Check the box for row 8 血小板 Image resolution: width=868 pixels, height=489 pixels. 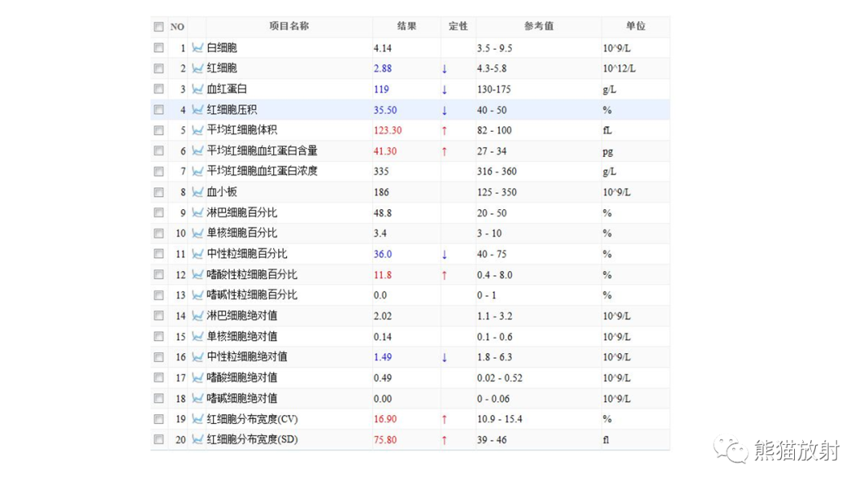pos(159,192)
